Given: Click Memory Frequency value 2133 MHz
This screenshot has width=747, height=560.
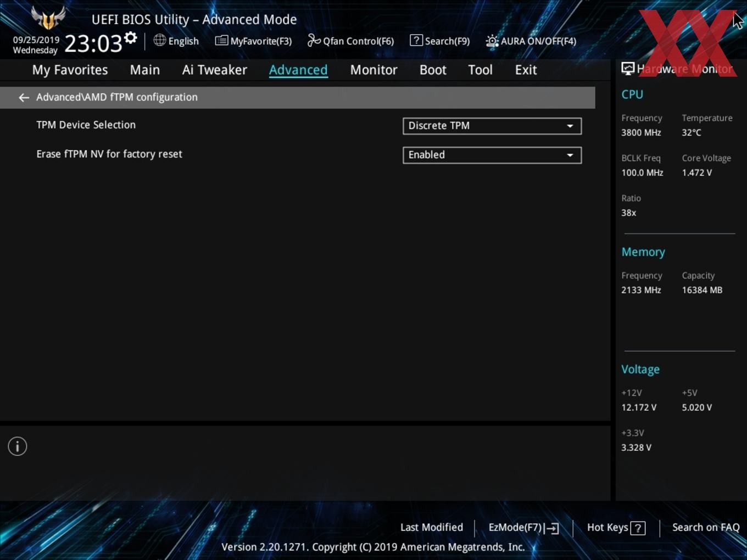Looking at the screenshot, I should click(641, 290).
